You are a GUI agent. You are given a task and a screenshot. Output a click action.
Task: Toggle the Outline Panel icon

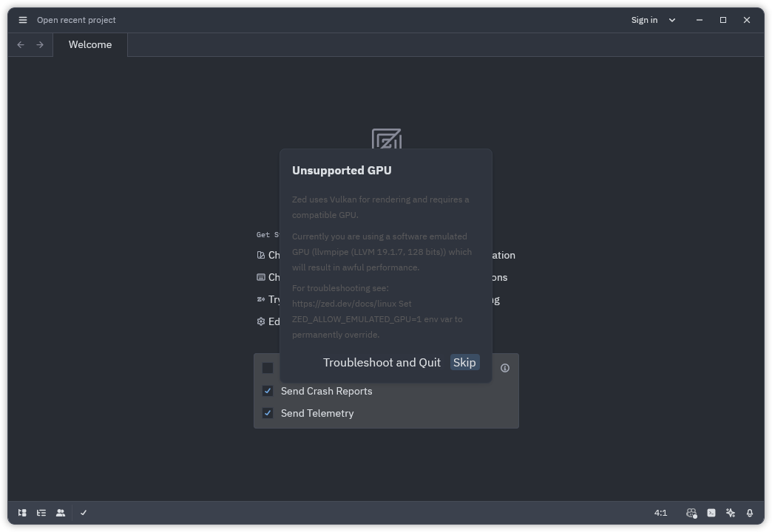pos(41,513)
